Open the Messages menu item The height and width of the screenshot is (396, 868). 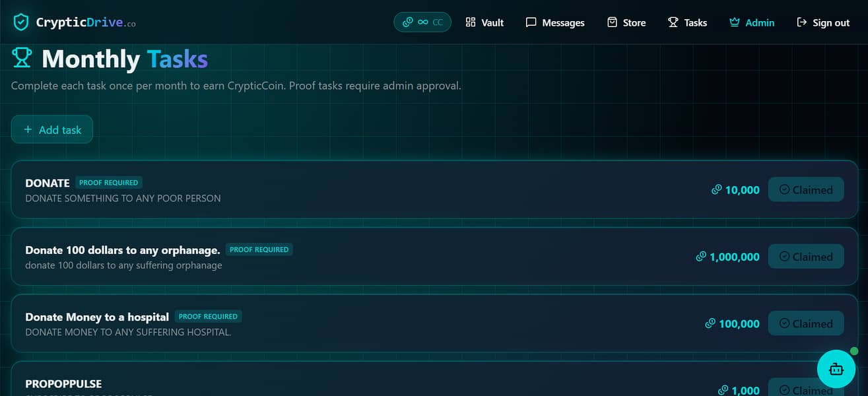pyautogui.click(x=555, y=22)
